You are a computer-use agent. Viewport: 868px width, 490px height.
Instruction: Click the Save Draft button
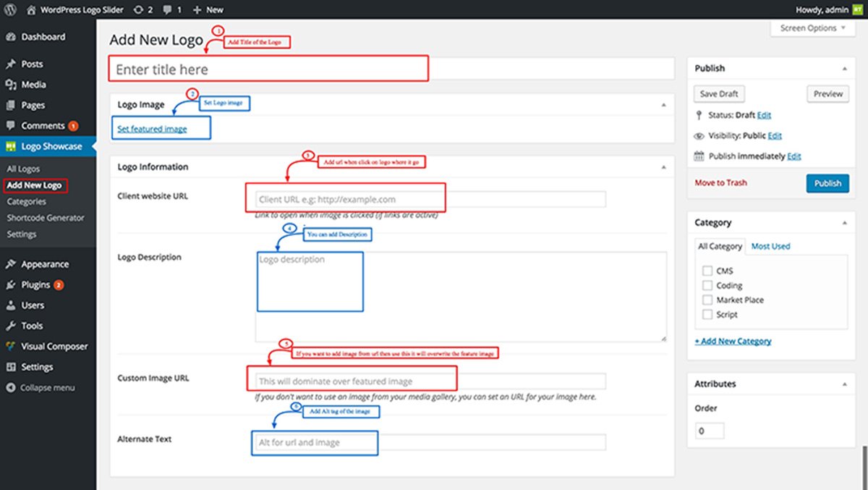719,94
